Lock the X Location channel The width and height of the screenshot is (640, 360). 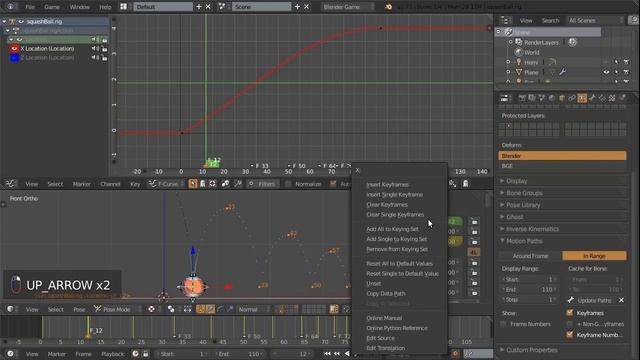click(104, 49)
